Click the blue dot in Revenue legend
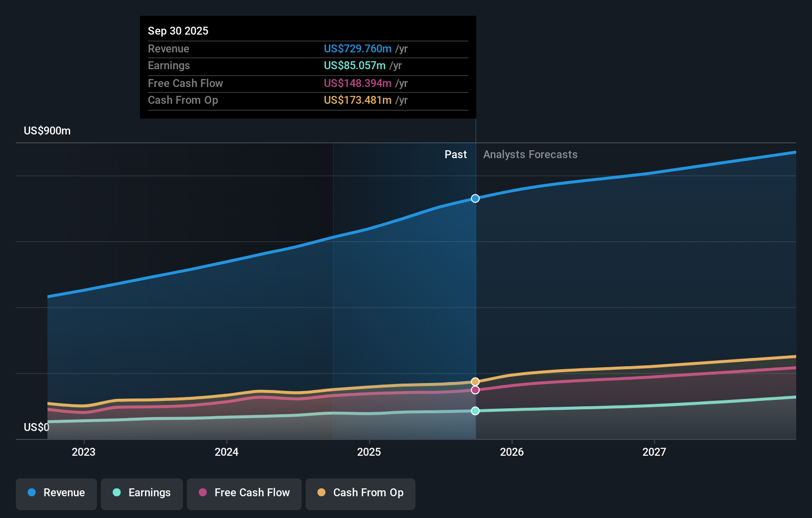Image resolution: width=812 pixels, height=518 pixels. tap(32, 492)
